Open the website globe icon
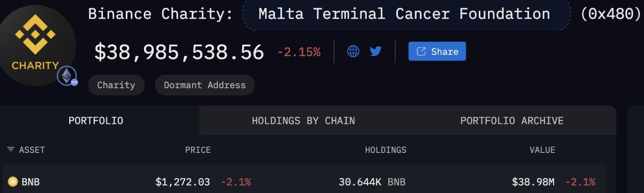644x193 pixels. 353,51
